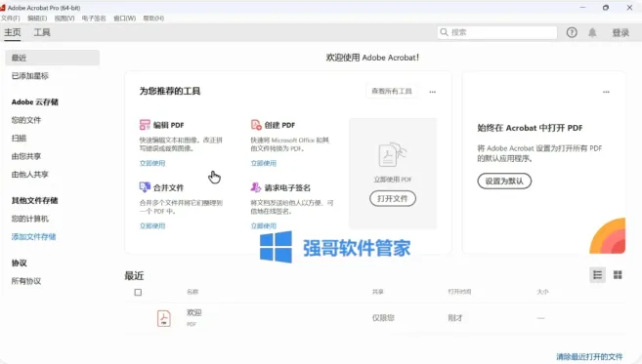642x364 pixels.
Task: Open the 帮助(H) menu
Action: coord(153,18)
